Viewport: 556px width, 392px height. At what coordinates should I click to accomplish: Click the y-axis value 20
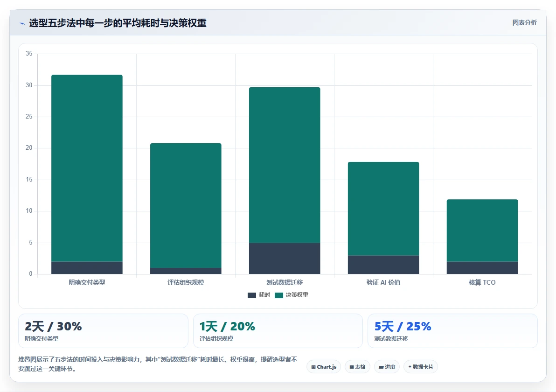tap(29, 148)
